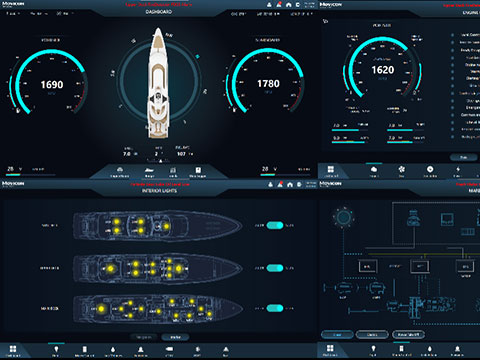
Task: Open lightning bolt icon in Interior Lights navigation
Action: pyautogui.click(x=197, y=349)
